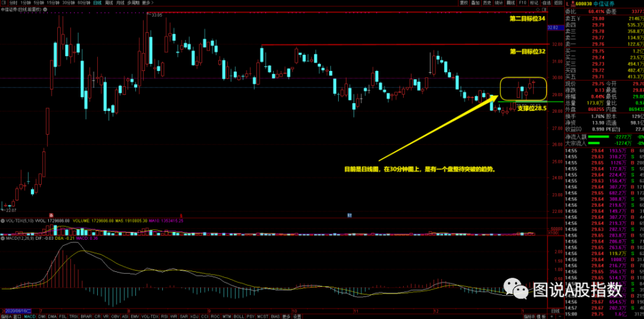The height and width of the screenshot is (319, 644).
Task: Click the 标记 mark button
Action: coord(534,3)
